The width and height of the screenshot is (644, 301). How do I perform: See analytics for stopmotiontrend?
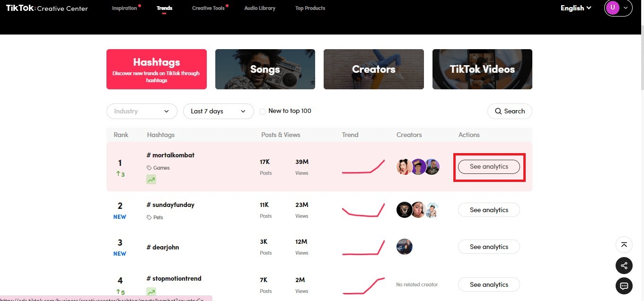(x=489, y=284)
